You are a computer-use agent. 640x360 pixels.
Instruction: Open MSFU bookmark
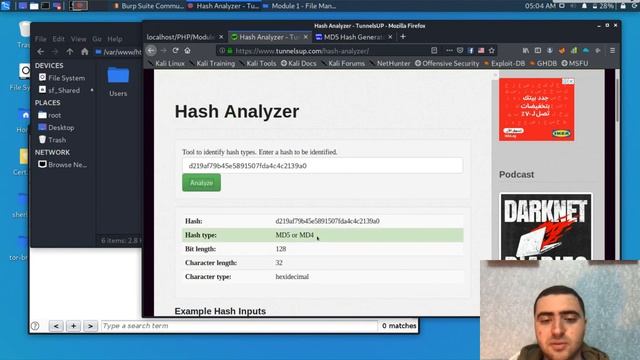pos(575,63)
